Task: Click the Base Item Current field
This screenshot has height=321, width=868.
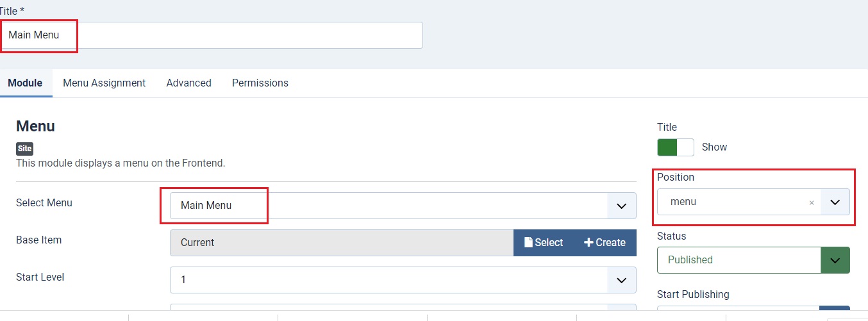Action: [342, 243]
